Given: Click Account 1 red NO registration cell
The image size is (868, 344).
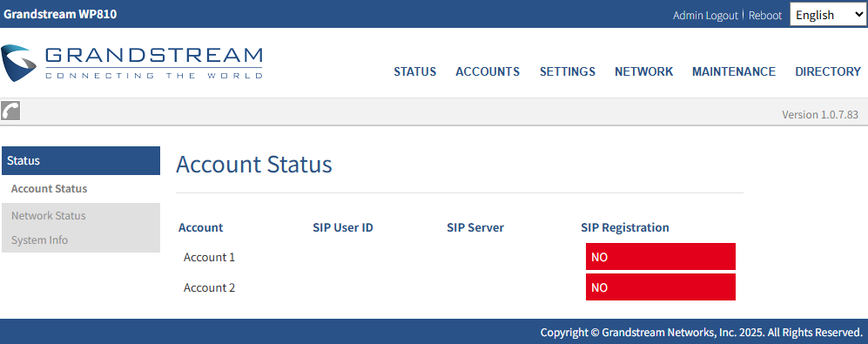Looking at the screenshot, I should click(661, 257).
